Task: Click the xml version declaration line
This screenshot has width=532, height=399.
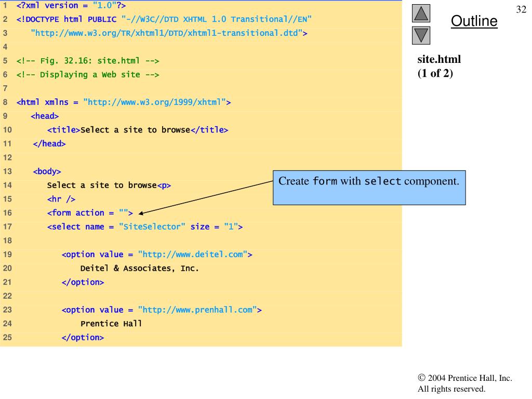Action: [71, 5]
